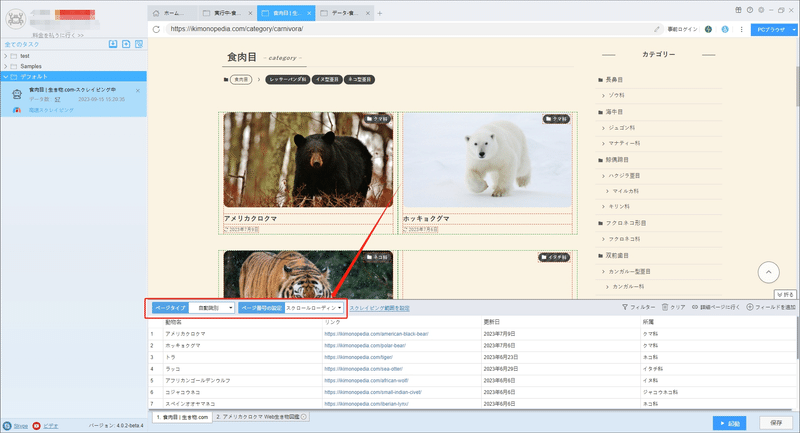Click the 長鼻目 category in sidebar
Viewport: 800px width, 433px height.
tap(614, 80)
